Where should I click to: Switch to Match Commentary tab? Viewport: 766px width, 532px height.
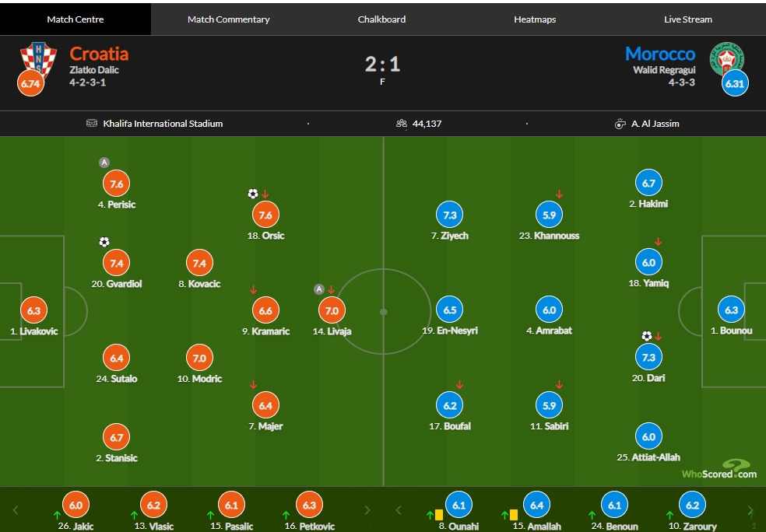[x=229, y=19]
